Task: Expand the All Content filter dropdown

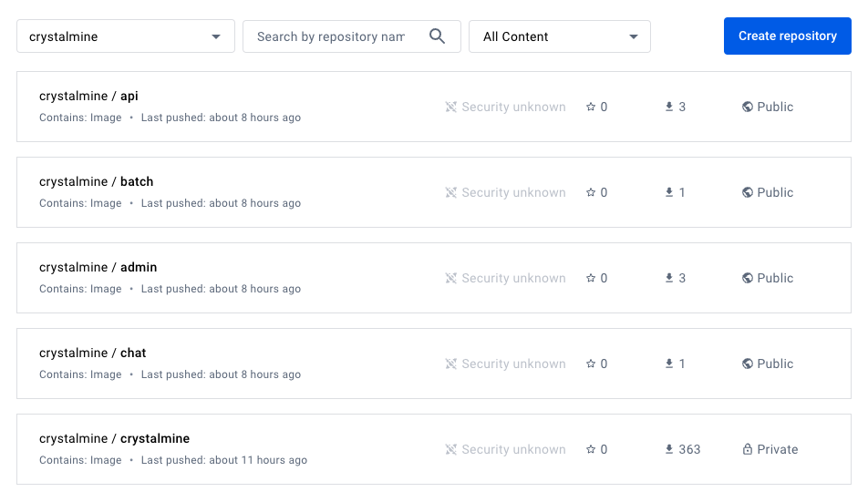Action: pos(560,36)
